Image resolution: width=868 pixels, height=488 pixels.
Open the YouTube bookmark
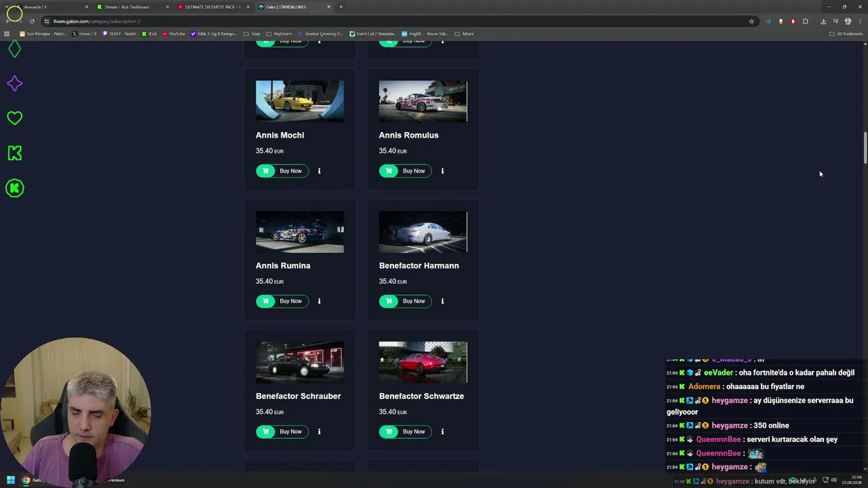click(x=174, y=34)
